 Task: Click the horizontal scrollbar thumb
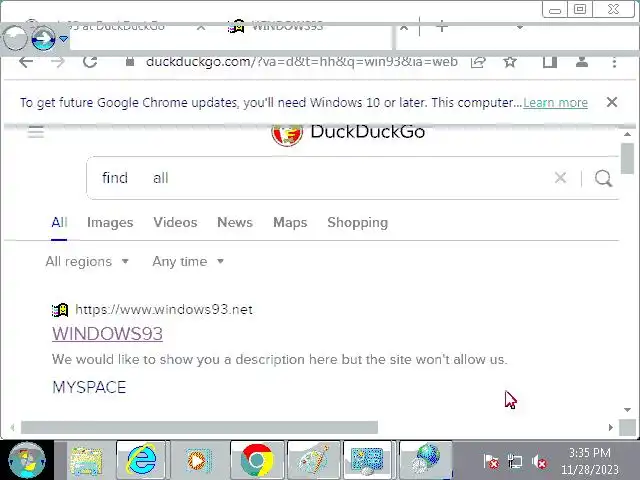coord(199,427)
